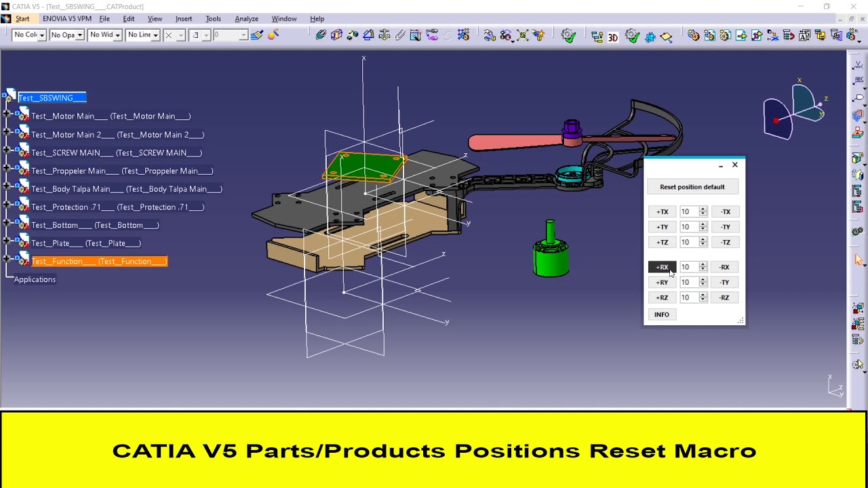This screenshot has width=868, height=488.
Task: Click the boxed letter A icon in toolbar
Action: 804,35
